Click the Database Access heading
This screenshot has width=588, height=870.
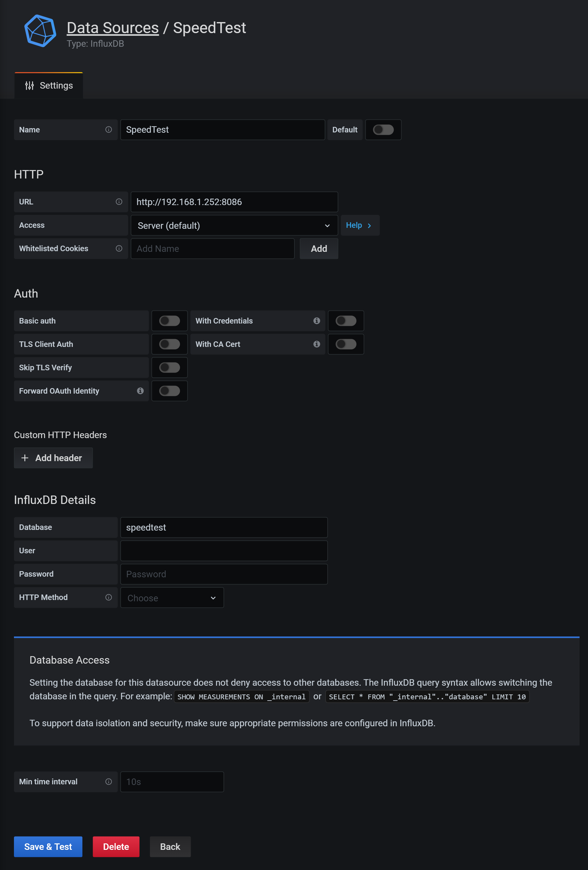click(70, 660)
